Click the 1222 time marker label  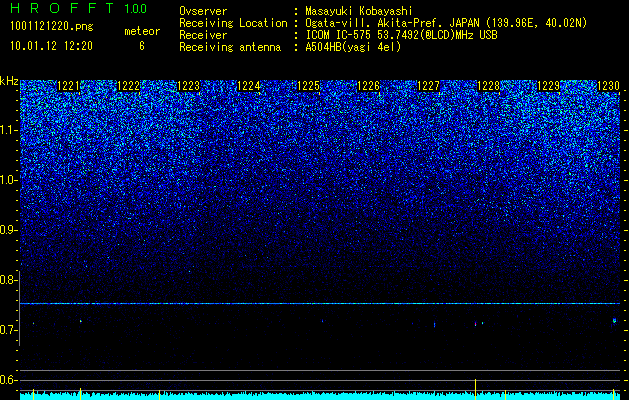pyautogui.click(x=128, y=86)
